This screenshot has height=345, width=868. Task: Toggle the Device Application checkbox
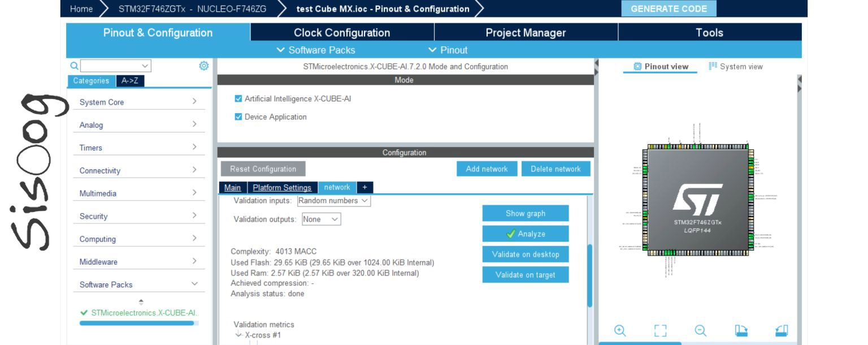point(238,117)
